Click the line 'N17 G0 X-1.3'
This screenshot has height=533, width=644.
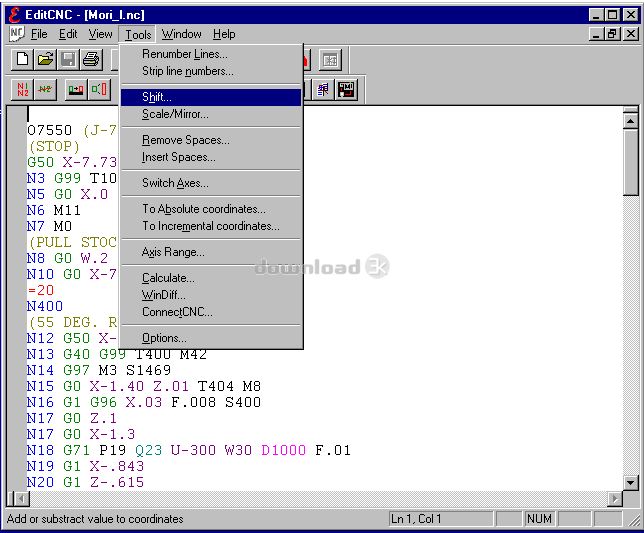tap(81, 434)
